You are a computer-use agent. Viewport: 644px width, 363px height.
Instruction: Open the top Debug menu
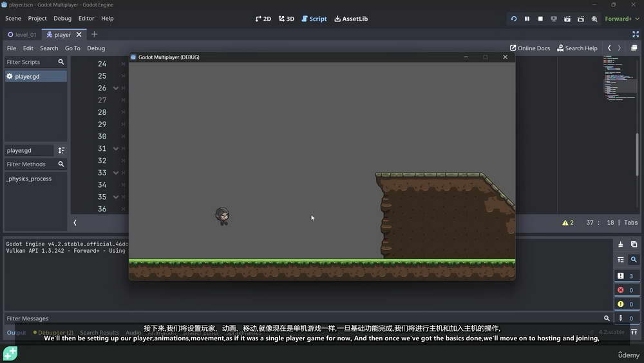pos(62,19)
